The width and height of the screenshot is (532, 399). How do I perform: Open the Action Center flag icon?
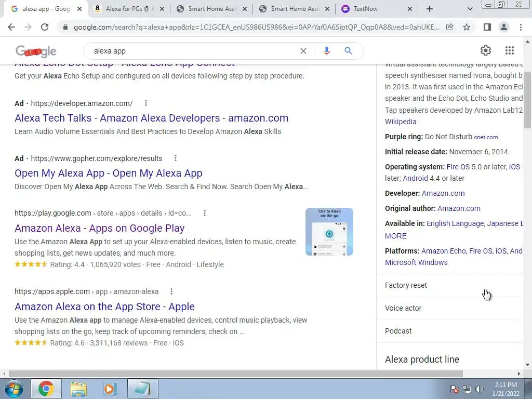click(x=454, y=390)
